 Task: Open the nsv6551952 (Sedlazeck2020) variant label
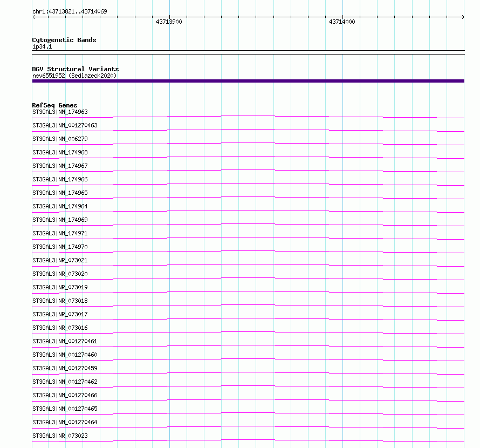point(74,76)
